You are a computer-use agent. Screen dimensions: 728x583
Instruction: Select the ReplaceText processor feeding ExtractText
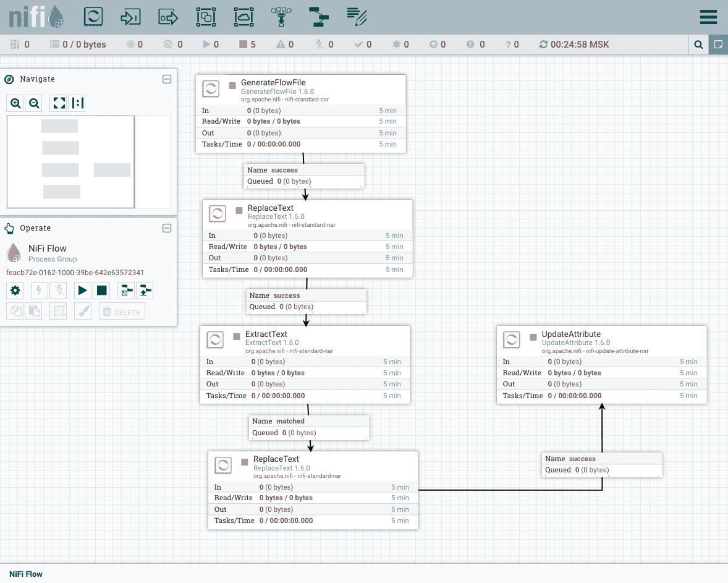coord(270,208)
